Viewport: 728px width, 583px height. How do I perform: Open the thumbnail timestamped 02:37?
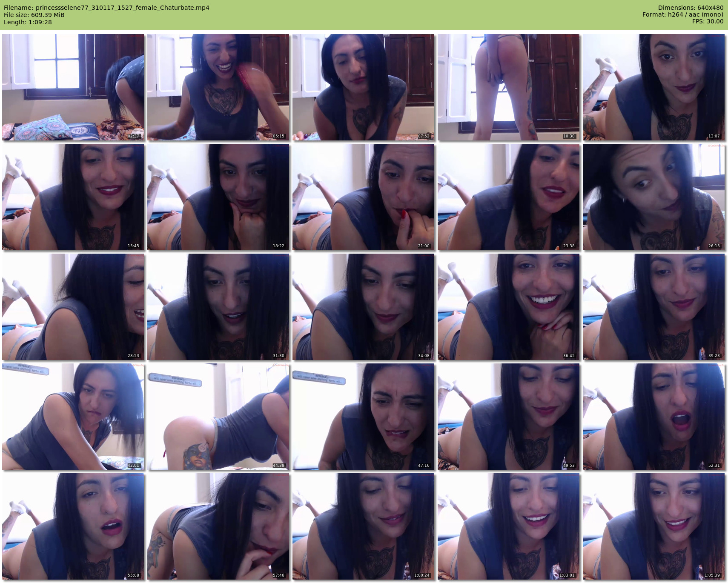point(73,87)
